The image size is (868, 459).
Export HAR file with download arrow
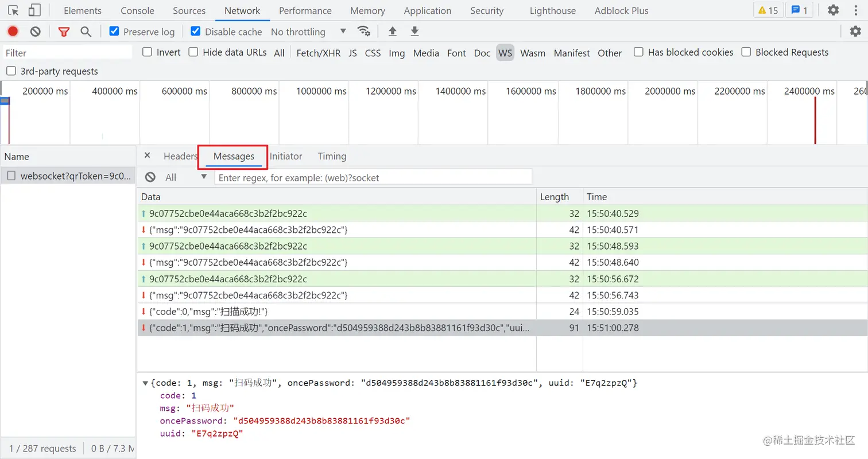coord(414,31)
